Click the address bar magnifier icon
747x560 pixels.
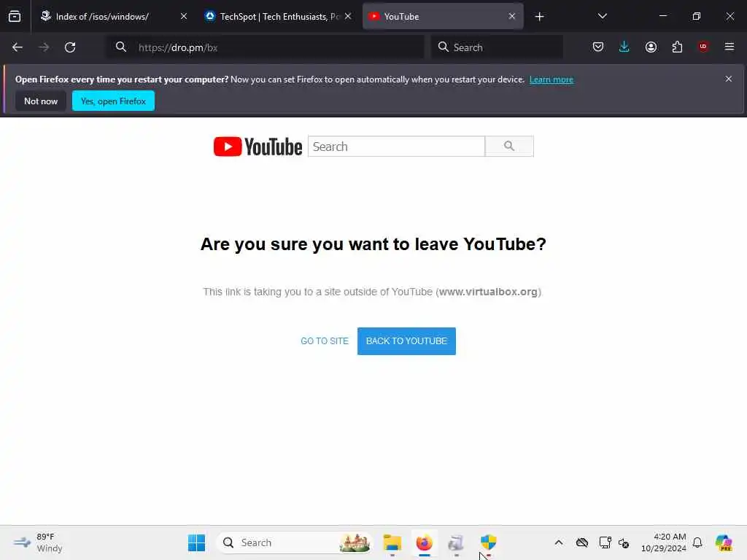coord(121,47)
